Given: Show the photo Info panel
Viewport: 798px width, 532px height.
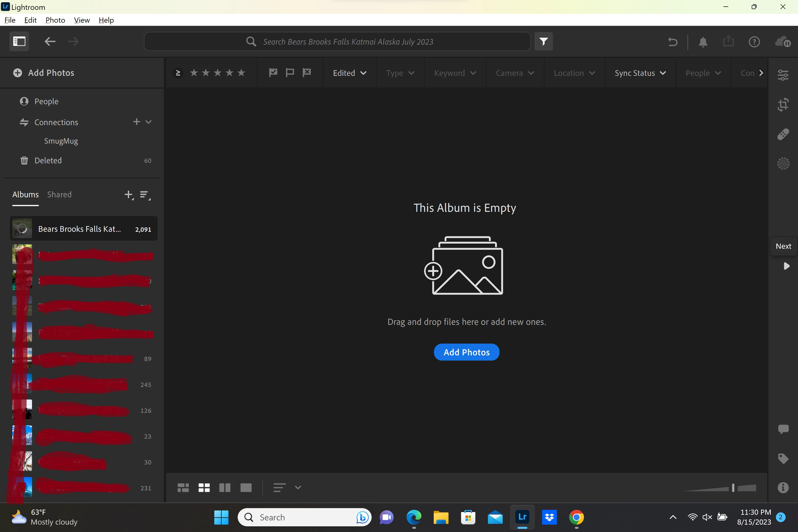Looking at the screenshot, I should click(783, 488).
